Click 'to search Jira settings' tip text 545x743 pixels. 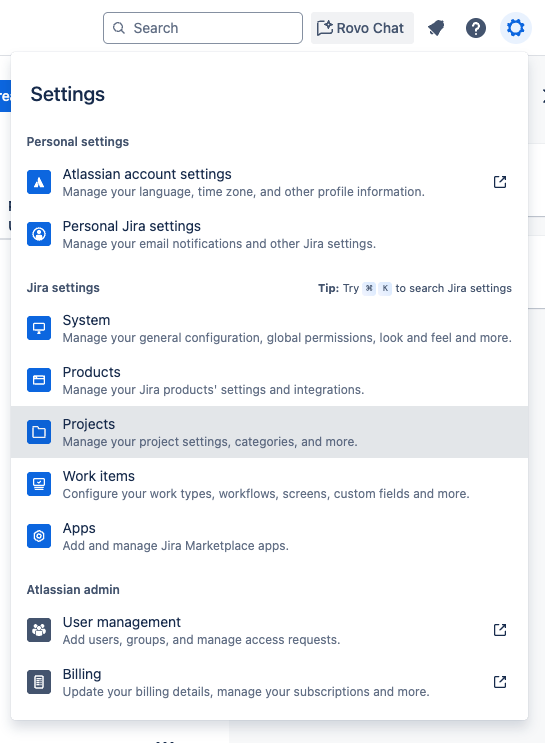(x=454, y=288)
